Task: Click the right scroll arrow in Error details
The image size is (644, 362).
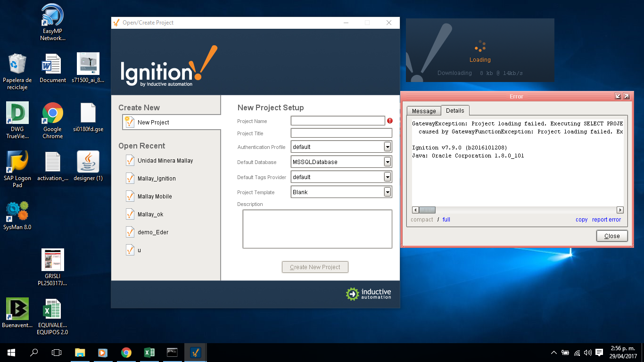Action: pyautogui.click(x=620, y=210)
